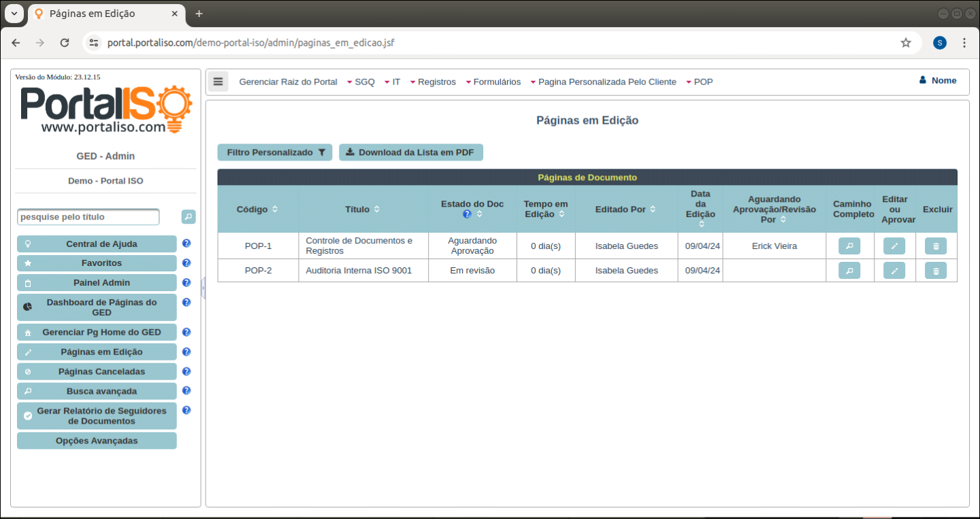
Task: Open Busca avançada
Action: (x=97, y=391)
